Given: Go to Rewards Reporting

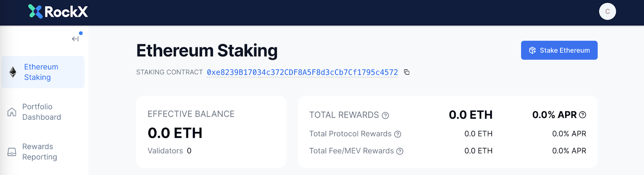Looking at the screenshot, I should (39, 152).
